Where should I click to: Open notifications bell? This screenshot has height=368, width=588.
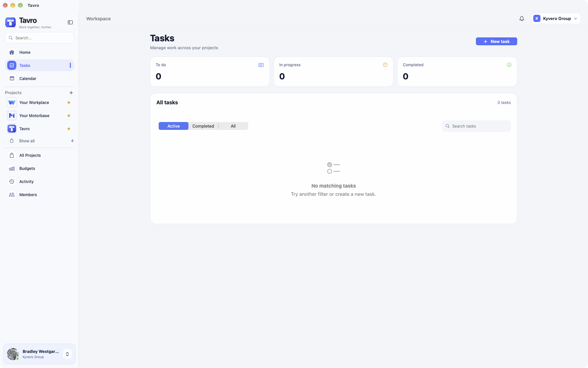521,19
